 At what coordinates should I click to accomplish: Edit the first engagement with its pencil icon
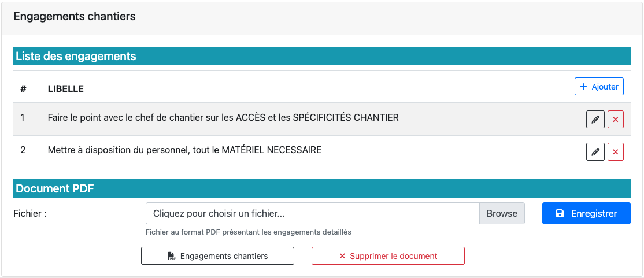(595, 120)
